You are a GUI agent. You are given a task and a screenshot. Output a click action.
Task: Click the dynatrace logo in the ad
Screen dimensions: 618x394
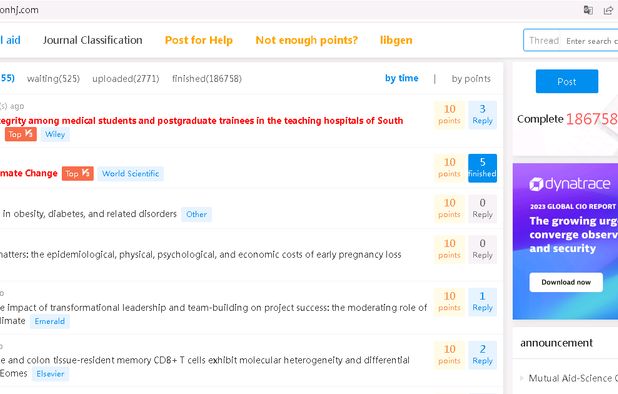[570, 184]
